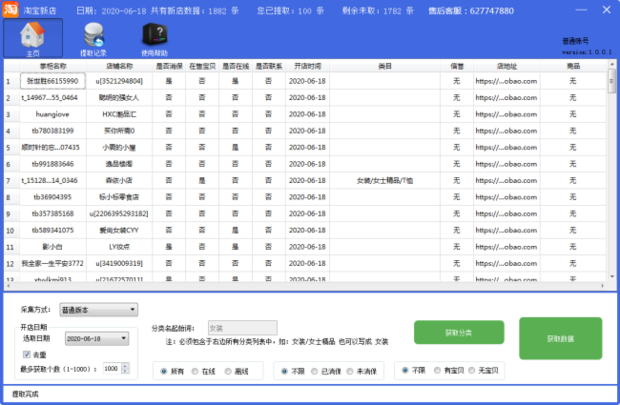Click the 获取分类 green button
This screenshot has width=620, height=405.
pos(459,332)
